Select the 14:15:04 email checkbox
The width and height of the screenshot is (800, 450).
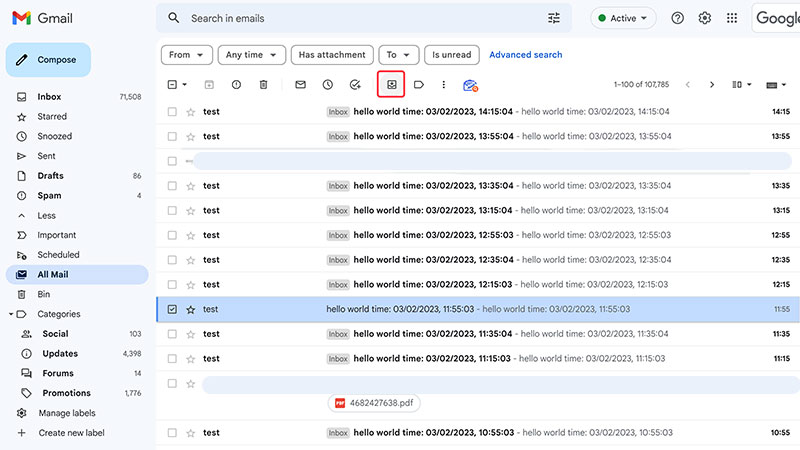[172, 112]
